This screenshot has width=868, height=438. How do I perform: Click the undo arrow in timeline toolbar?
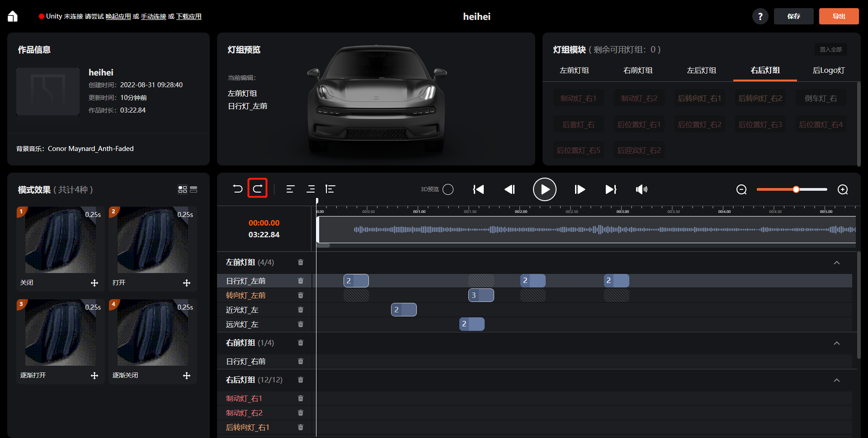click(238, 189)
